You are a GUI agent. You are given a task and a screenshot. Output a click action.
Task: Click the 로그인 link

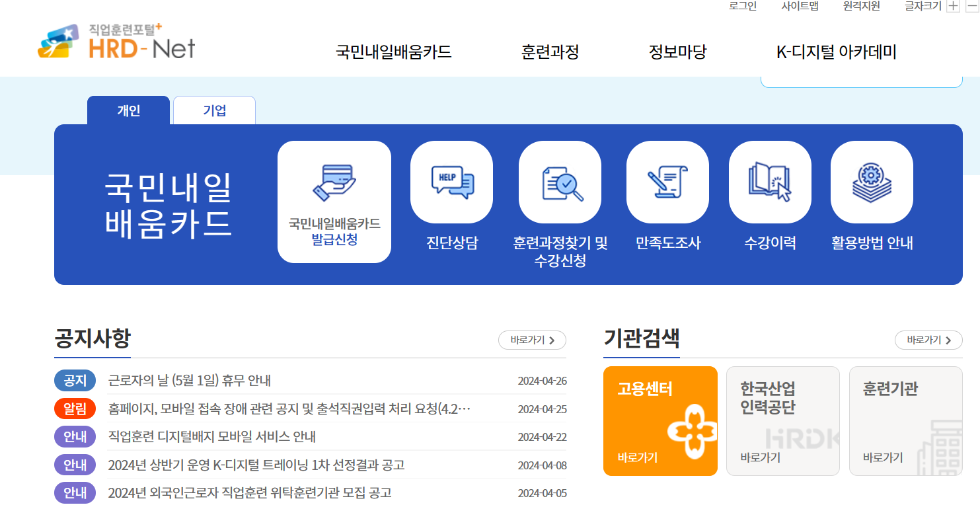[x=743, y=7]
